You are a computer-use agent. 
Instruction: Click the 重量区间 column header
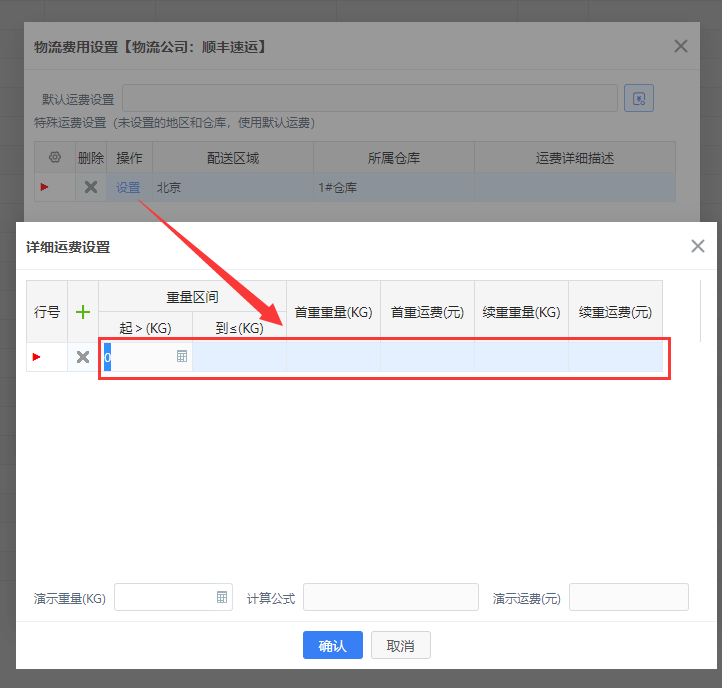pyautogui.click(x=192, y=297)
